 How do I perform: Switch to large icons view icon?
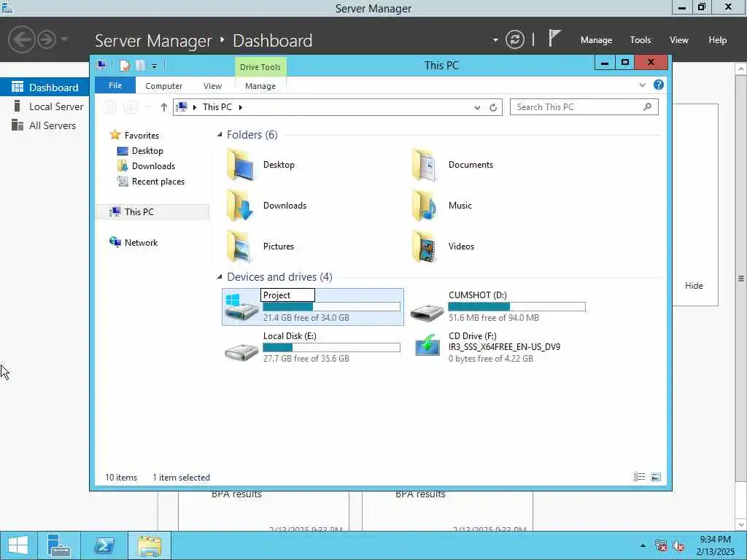coord(656,477)
